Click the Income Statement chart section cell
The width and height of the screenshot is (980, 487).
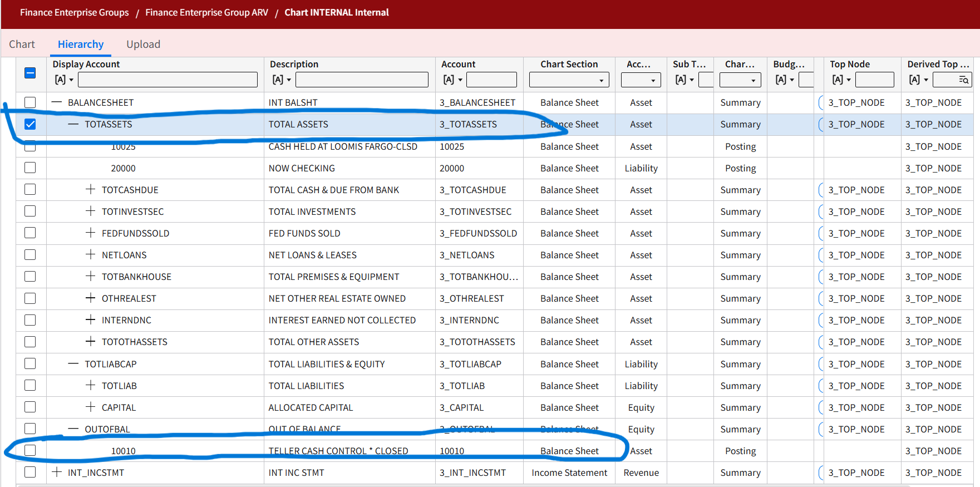coord(569,473)
